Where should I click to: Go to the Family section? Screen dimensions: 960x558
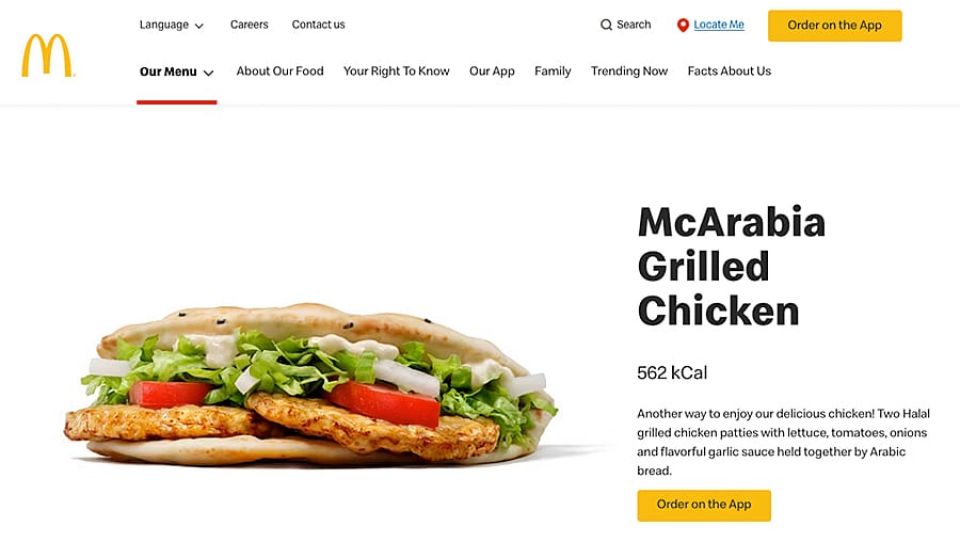click(x=552, y=71)
